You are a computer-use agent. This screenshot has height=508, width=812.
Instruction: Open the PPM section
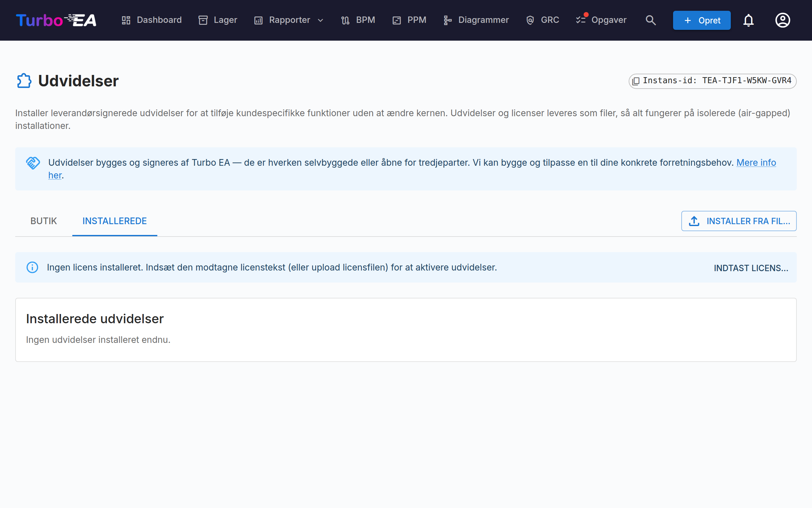point(409,20)
